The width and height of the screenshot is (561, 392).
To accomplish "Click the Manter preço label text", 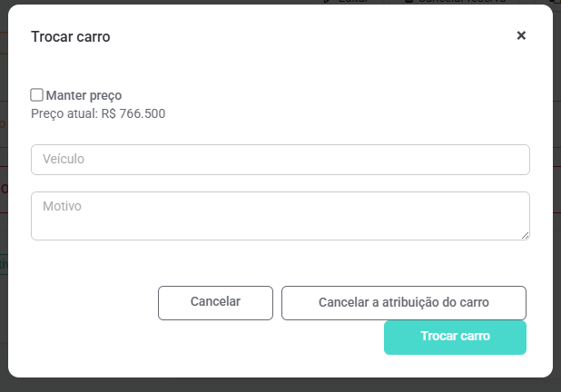I will click(84, 95).
